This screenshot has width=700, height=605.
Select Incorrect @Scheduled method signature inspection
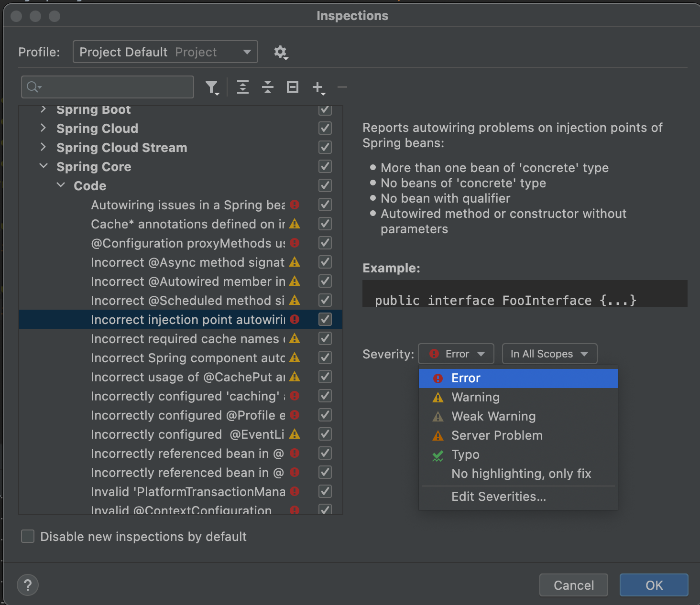pyautogui.click(x=181, y=300)
